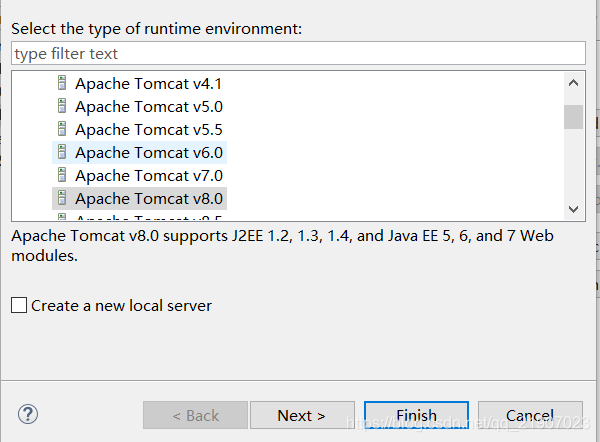Select Apache Tomcat v5.5 runtime

(x=149, y=130)
